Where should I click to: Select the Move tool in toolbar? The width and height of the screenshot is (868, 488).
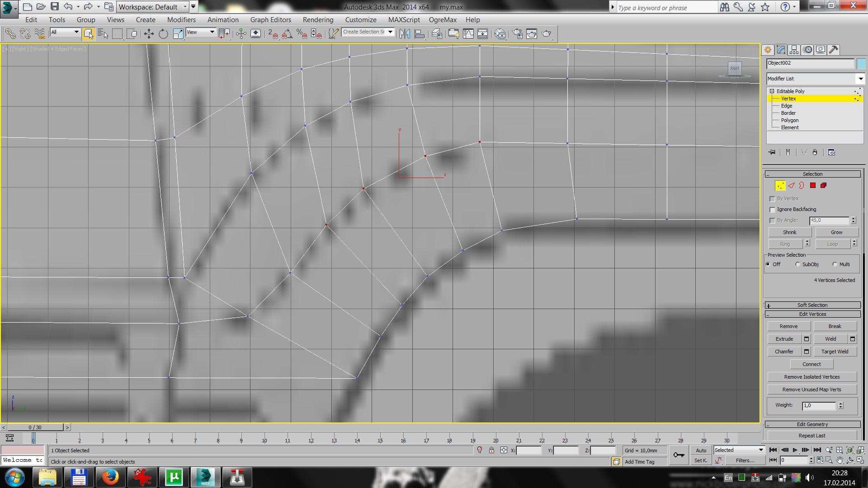pos(149,34)
